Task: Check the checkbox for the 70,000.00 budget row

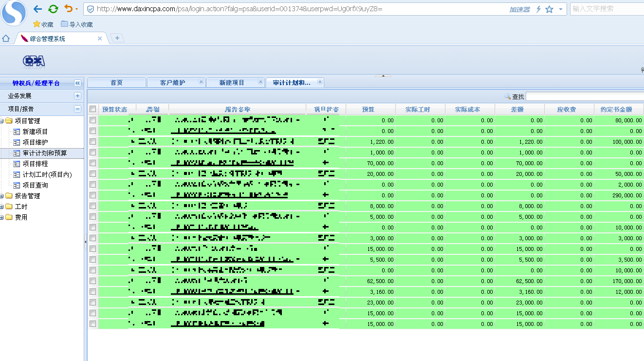Action: pyautogui.click(x=93, y=163)
